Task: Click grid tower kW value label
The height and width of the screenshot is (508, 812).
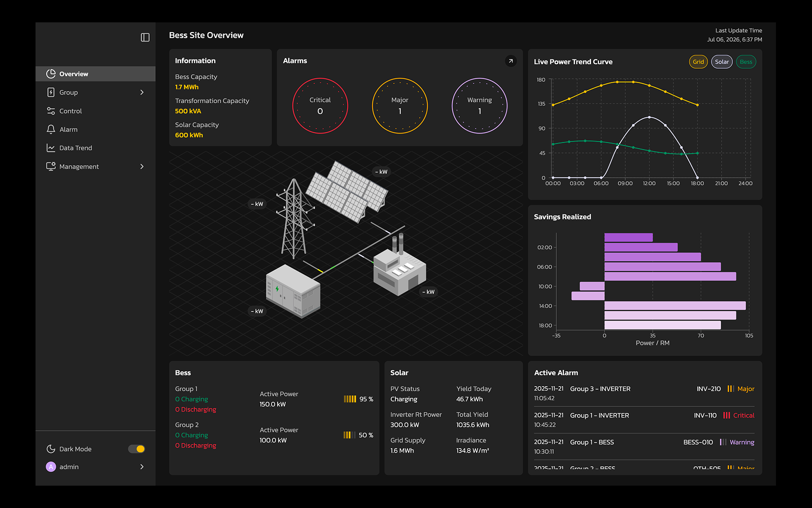Action: (257, 204)
